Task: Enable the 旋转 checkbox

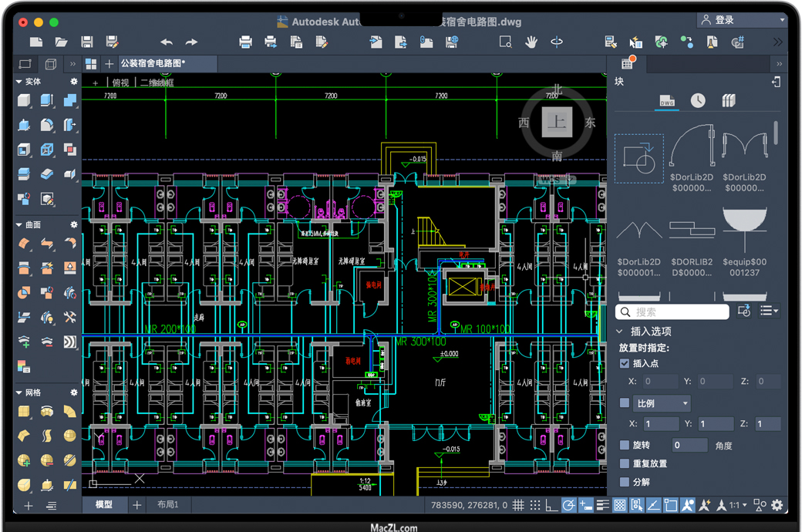Action: 625,446
